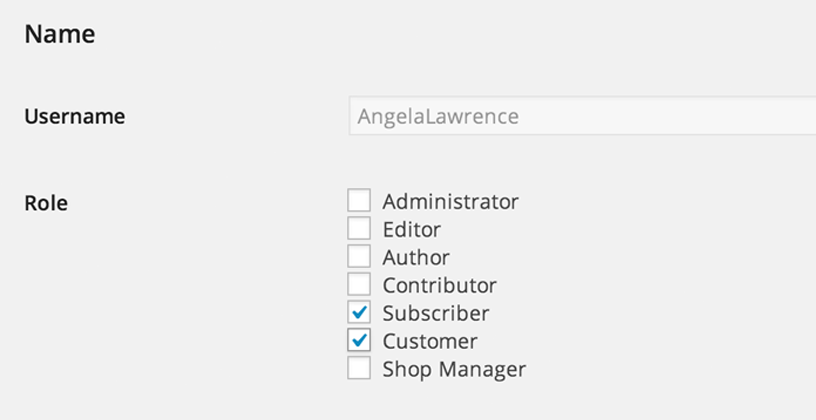The height and width of the screenshot is (420, 816).
Task: Tick the Author role checkbox
Action: pos(359,256)
